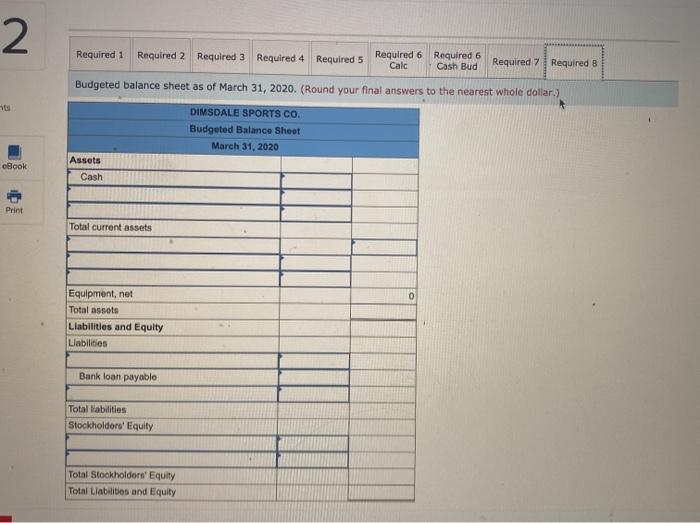700x523 pixels.
Task: Open the Required 6 Calc tab
Action: [x=398, y=60]
